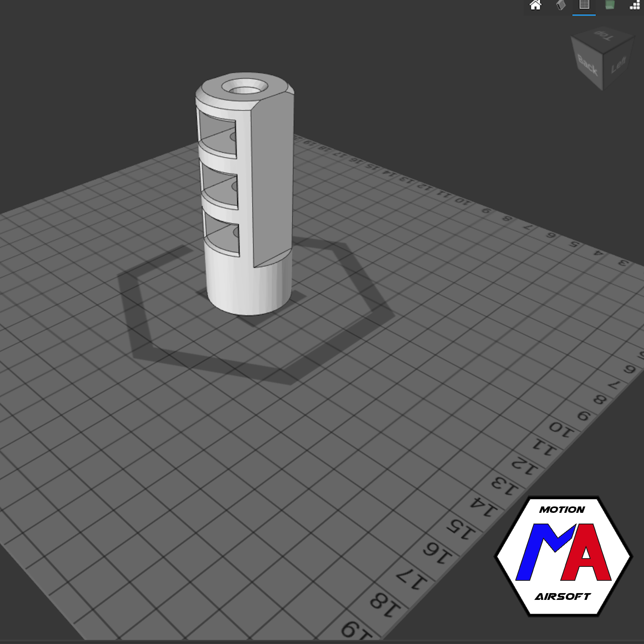Select the Left face of view cube
The height and width of the screenshot is (644, 644).
[619, 64]
